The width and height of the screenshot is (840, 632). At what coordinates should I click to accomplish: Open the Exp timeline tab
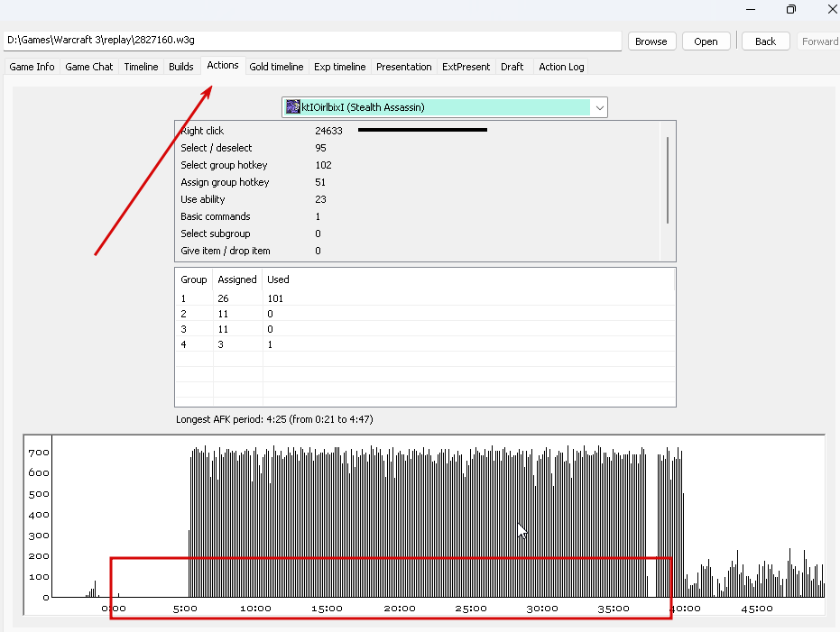(339, 67)
